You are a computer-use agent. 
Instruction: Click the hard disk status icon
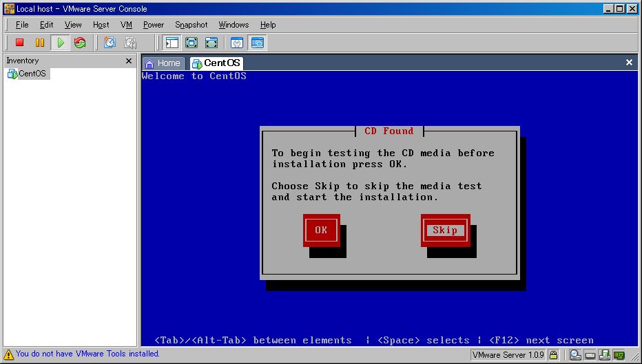pyautogui.click(x=590, y=355)
